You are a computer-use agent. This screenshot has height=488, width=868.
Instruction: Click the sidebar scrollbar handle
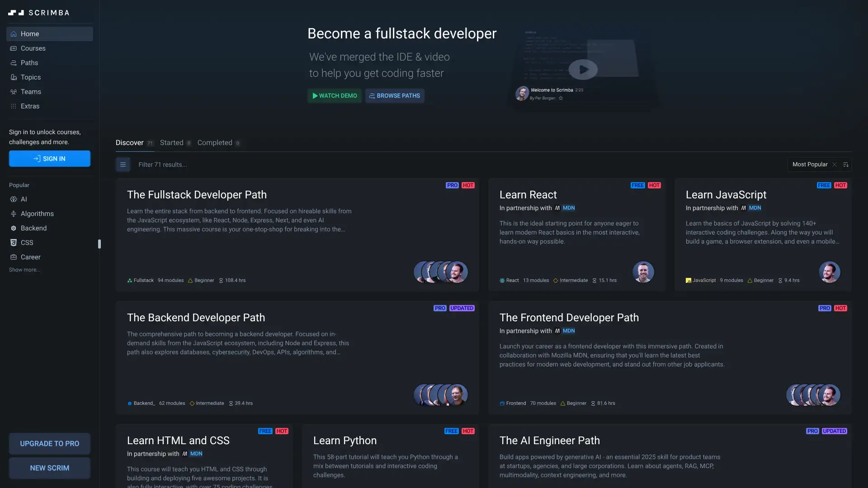pos(99,244)
